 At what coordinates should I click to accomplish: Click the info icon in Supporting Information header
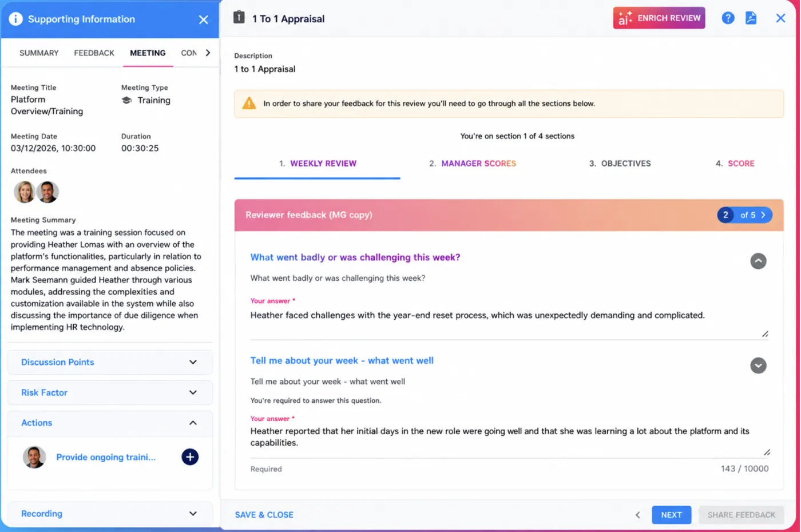click(x=15, y=19)
